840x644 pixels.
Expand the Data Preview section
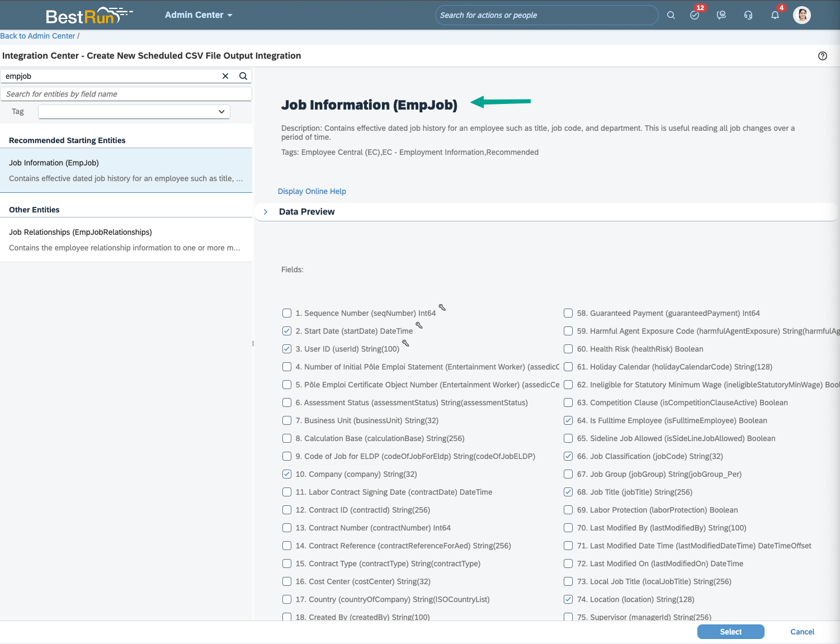coord(266,212)
